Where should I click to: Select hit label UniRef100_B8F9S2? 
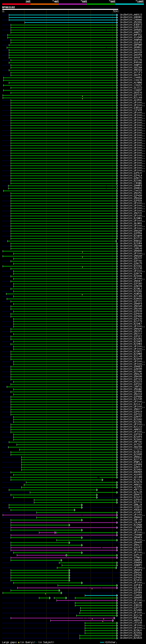click(x=131, y=35)
